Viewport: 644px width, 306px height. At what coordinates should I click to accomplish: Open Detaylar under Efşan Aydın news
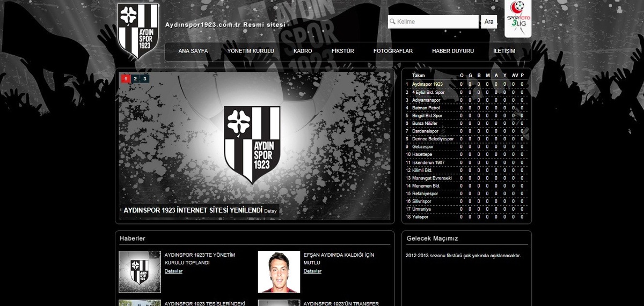[312, 271]
